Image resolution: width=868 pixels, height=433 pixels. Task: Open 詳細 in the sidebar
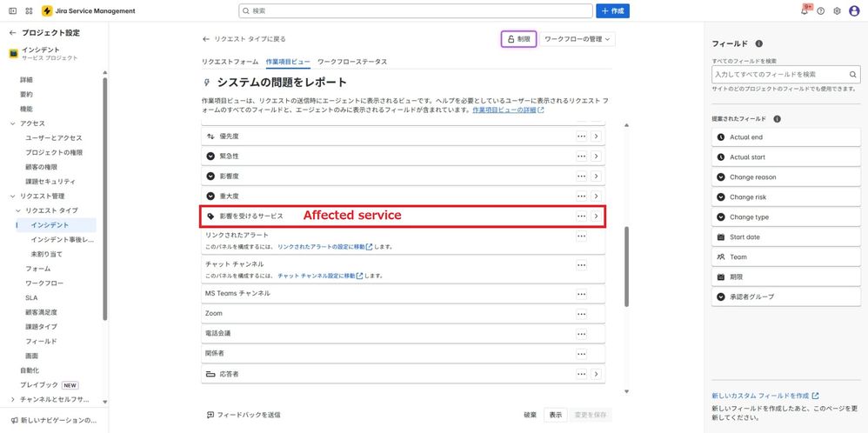pos(27,80)
